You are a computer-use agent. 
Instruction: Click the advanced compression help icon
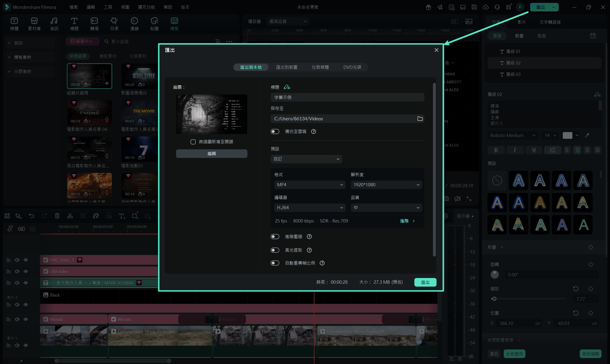(309, 237)
